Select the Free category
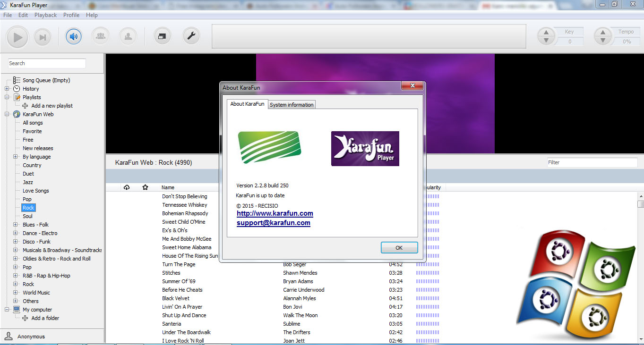Screen dimensions: 644x345 click(x=28, y=140)
